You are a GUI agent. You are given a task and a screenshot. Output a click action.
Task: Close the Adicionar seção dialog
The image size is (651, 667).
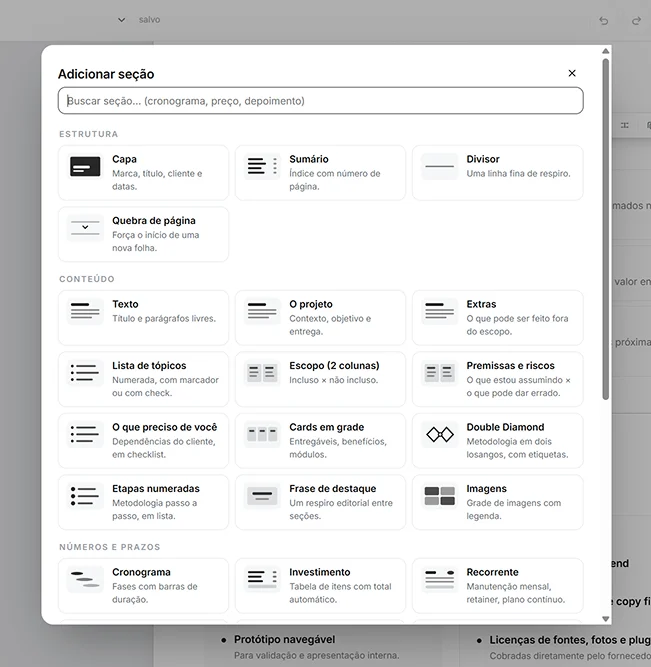pos(572,73)
